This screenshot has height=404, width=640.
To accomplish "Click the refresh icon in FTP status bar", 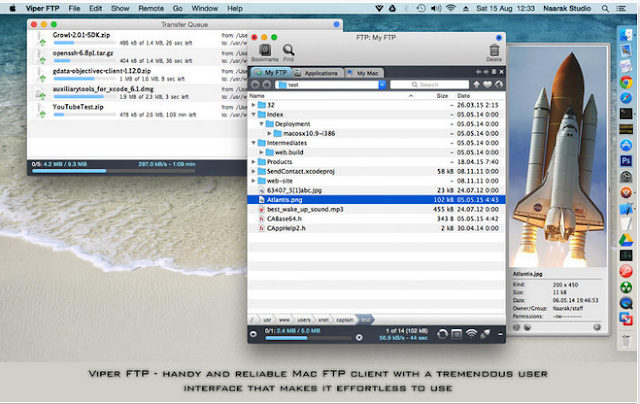I will pyautogui.click(x=442, y=334).
